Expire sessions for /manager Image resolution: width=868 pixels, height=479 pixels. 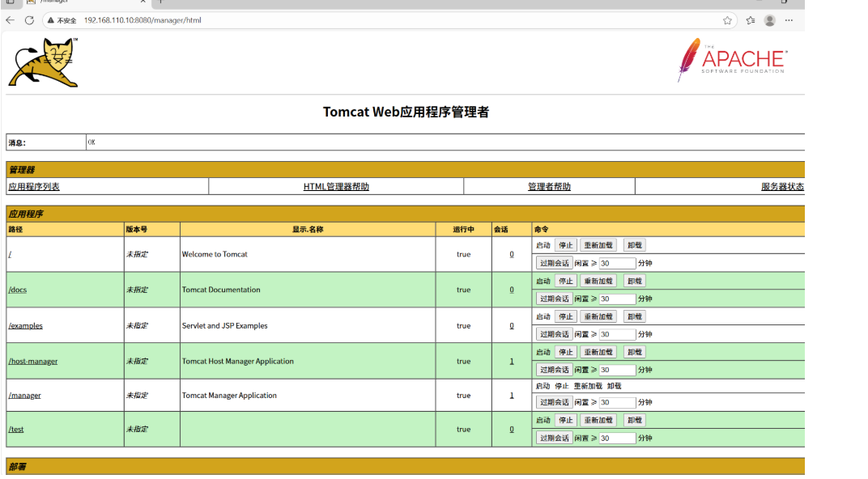[554, 402]
